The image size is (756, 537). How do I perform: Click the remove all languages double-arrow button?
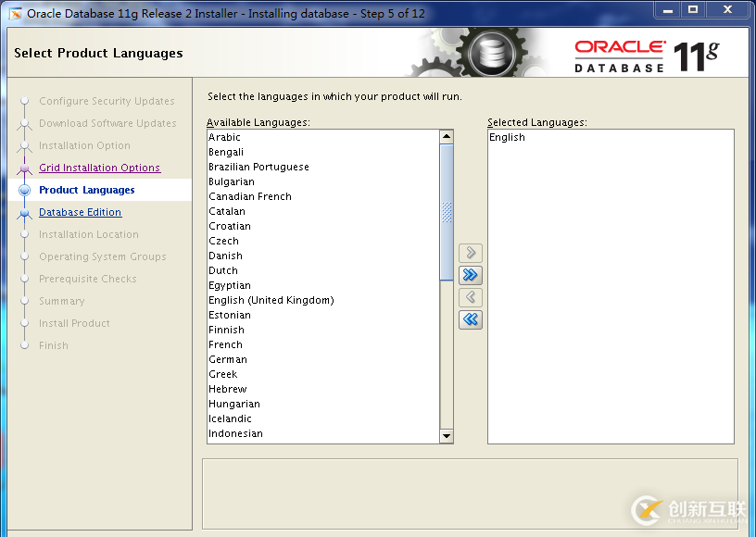click(x=471, y=319)
